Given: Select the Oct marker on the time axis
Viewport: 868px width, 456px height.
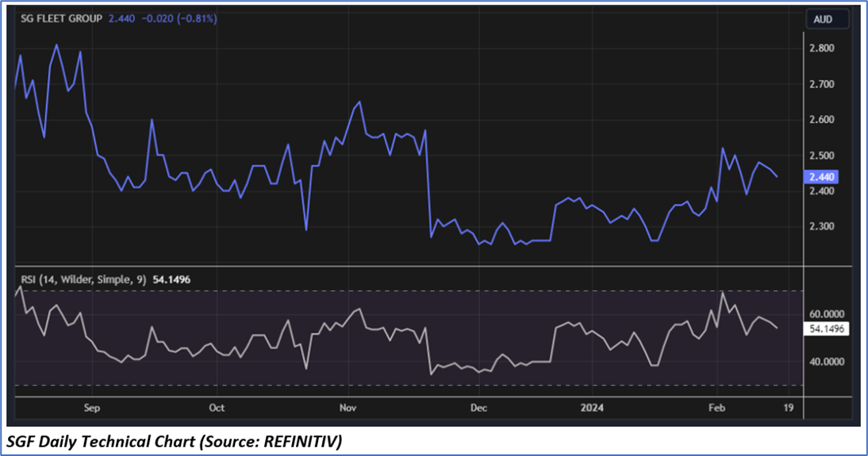Looking at the screenshot, I should coord(217,408).
